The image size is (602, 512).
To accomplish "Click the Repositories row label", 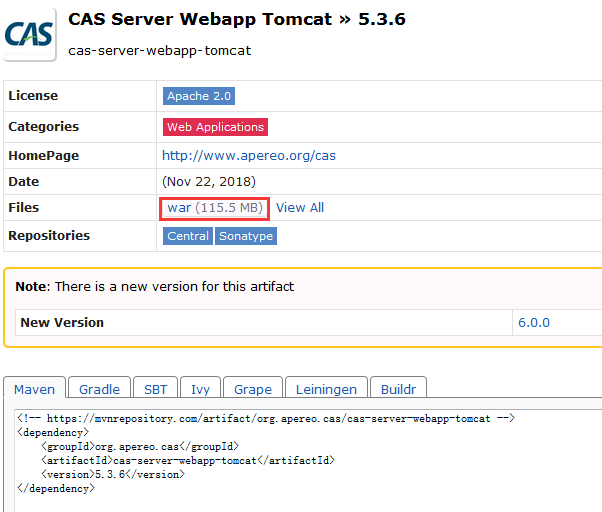I will coord(49,236).
